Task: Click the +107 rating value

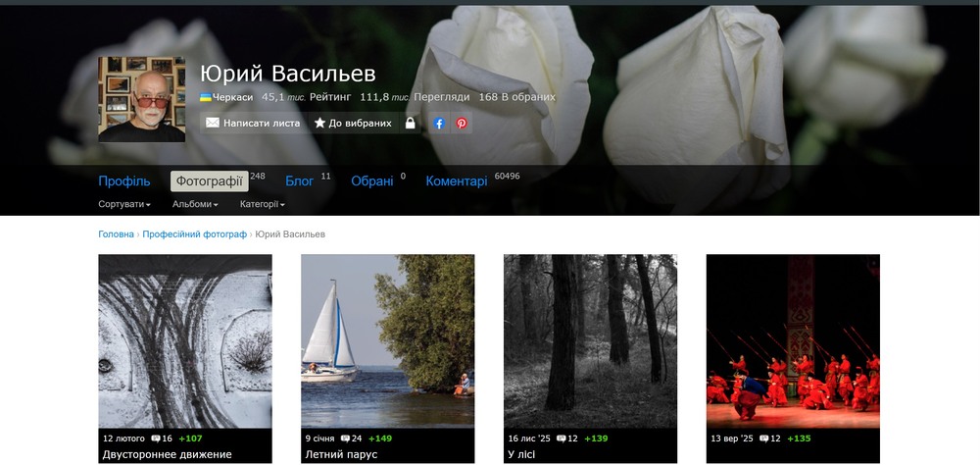Action: point(191,439)
